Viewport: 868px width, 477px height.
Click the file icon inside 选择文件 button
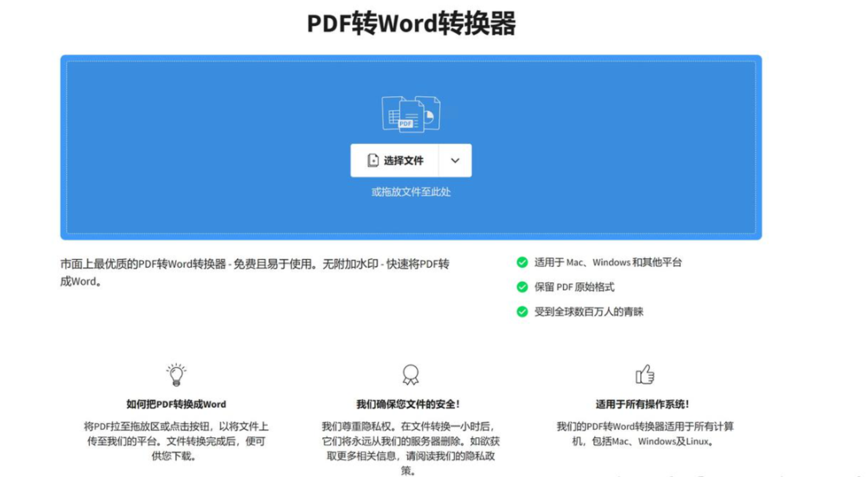373,160
